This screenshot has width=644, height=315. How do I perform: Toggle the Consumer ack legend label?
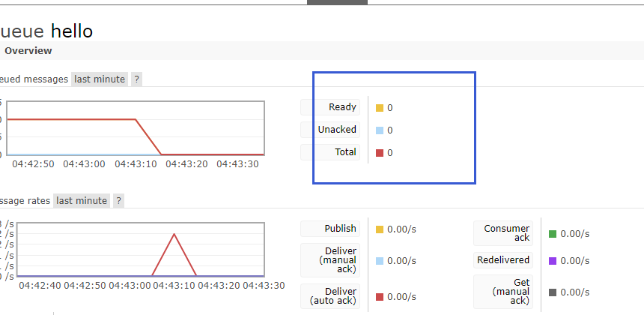click(503, 233)
